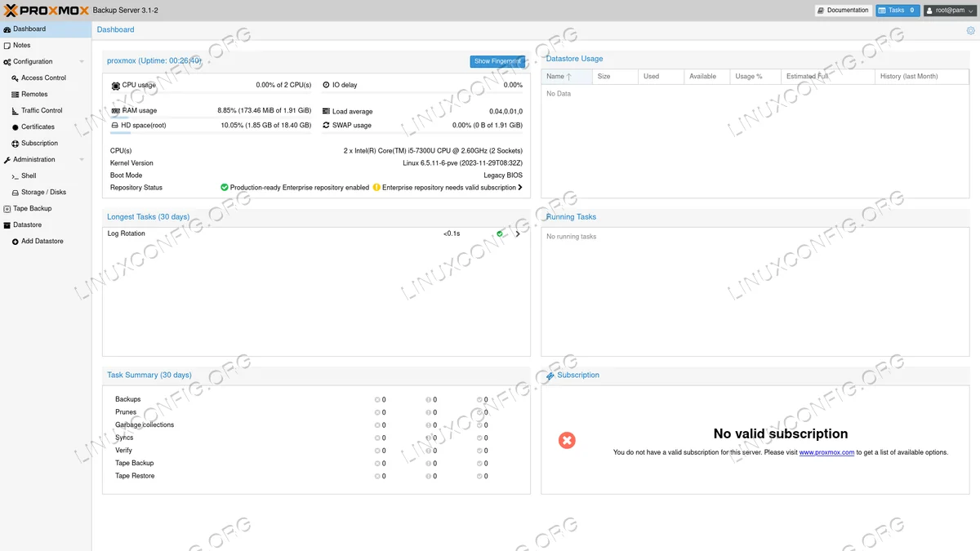This screenshot has width=980, height=551.
Task: Click the Configuration gears icon
Action: (7, 62)
